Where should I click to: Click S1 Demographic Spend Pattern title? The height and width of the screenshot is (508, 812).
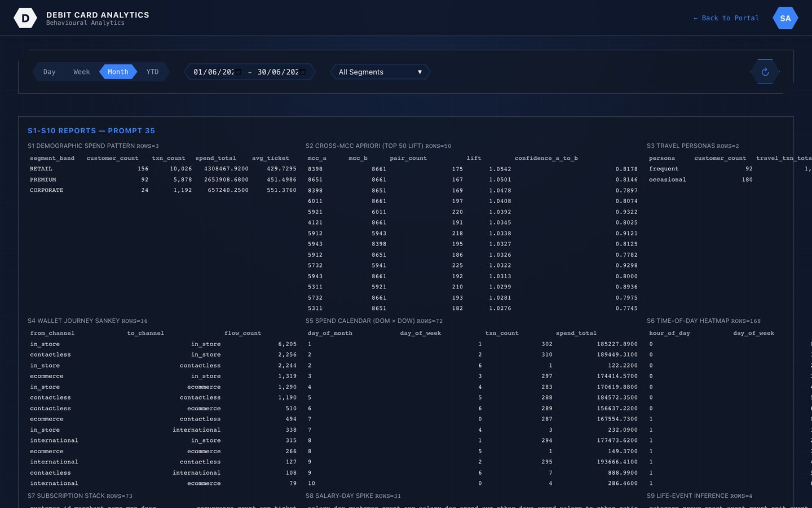tap(93, 146)
